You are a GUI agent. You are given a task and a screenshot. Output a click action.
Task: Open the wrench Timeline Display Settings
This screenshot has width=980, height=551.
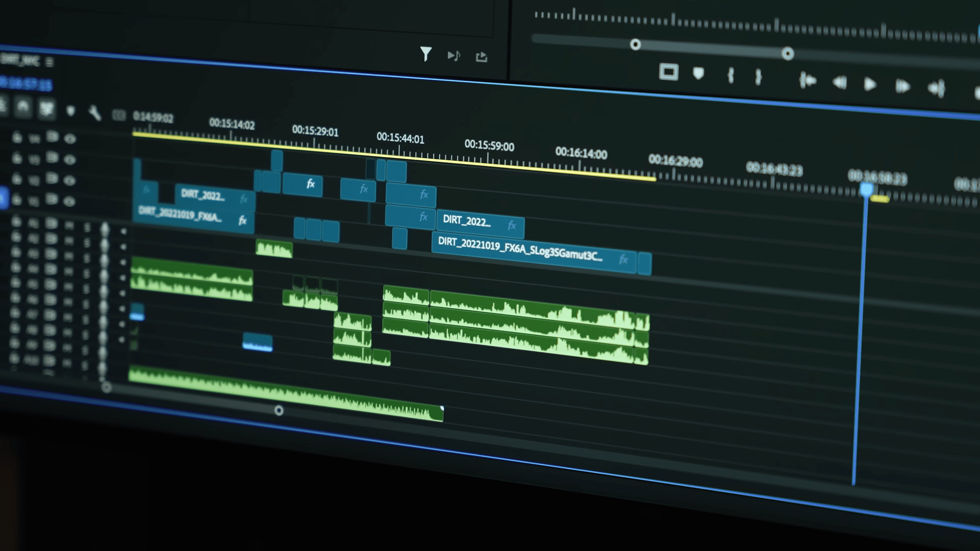click(x=95, y=113)
